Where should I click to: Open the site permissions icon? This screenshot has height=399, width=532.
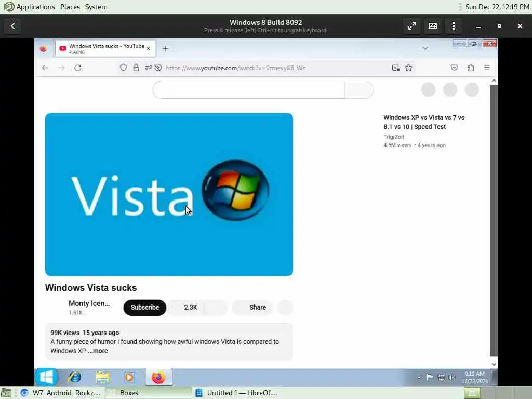click(149, 68)
